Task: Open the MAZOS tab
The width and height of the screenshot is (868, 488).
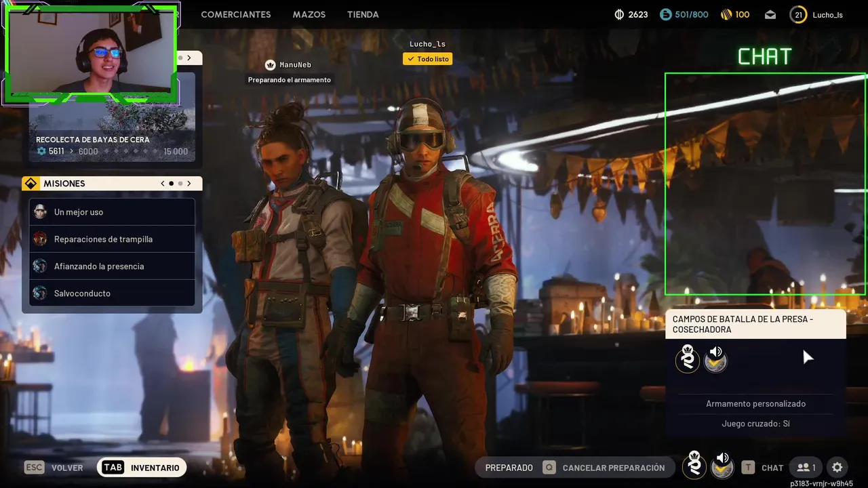Action: tap(309, 14)
